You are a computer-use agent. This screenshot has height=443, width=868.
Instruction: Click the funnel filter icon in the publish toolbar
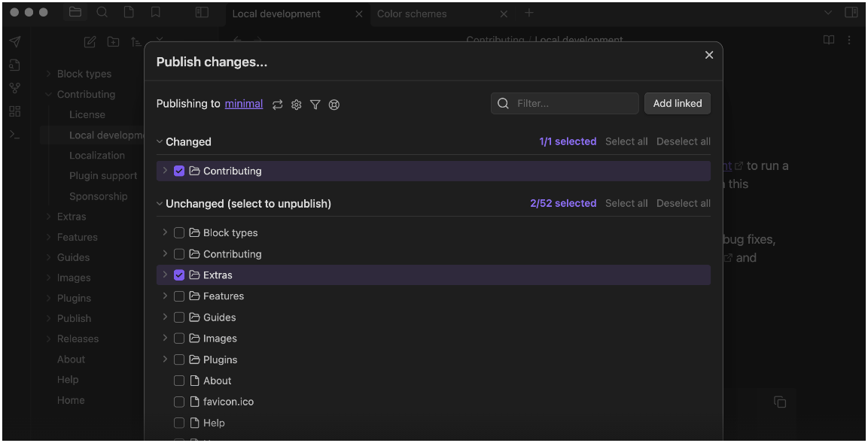coord(315,105)
